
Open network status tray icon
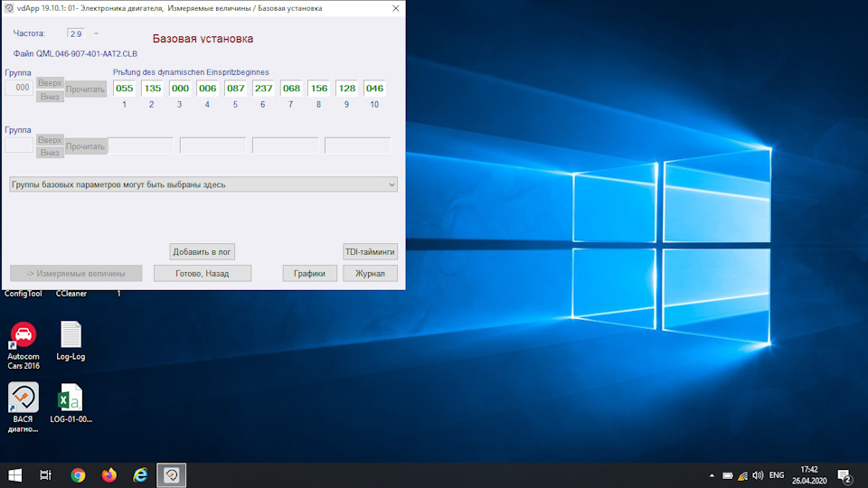743,475
